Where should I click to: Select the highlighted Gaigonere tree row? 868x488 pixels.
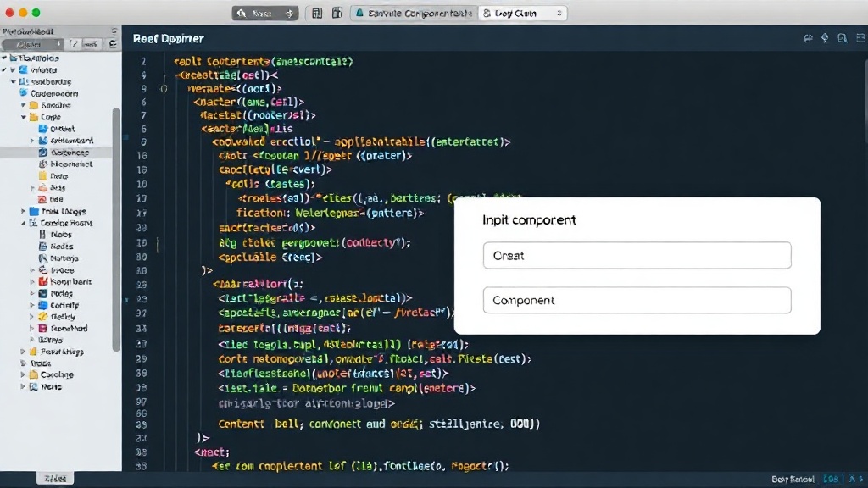coord(56,152)
